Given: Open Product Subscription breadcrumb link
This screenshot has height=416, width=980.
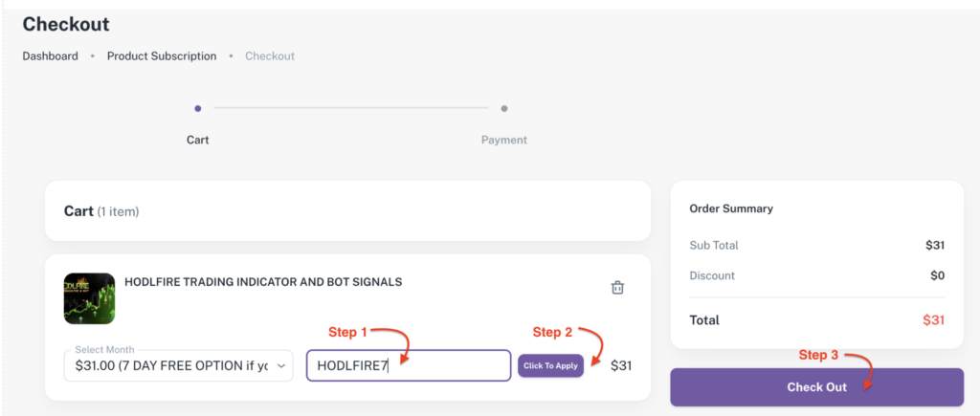Looking at the screenshot, I should (x=162, y=56).
